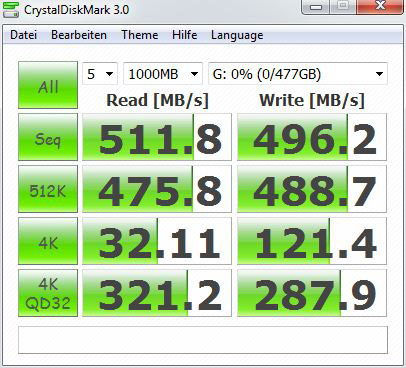Select the 4K read value 32.11
406x368 pixels.
(157, 241)
